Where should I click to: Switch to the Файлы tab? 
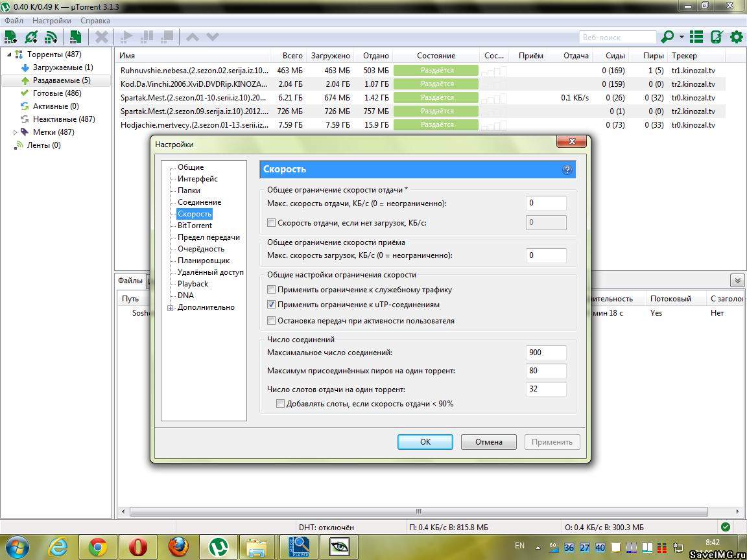point(130,281)
